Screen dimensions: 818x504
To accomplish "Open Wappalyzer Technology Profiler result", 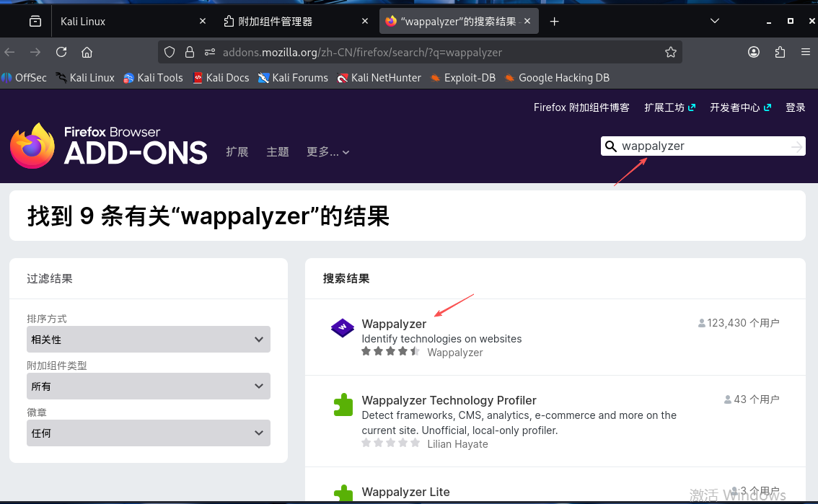I will (449, 400).
